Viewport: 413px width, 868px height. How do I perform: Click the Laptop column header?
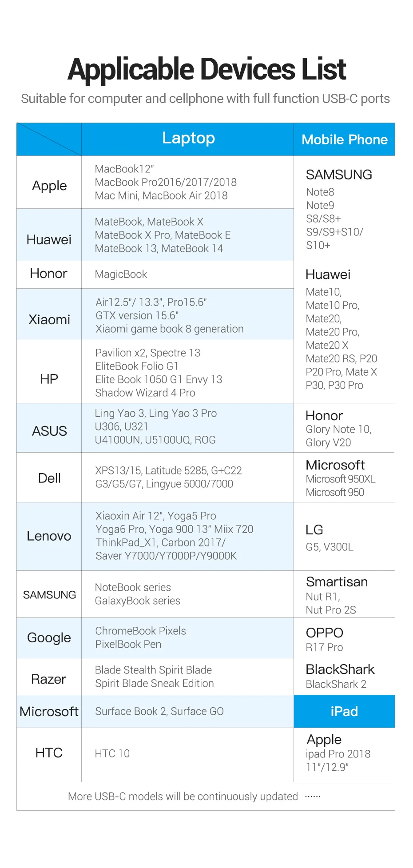point(188,139)
